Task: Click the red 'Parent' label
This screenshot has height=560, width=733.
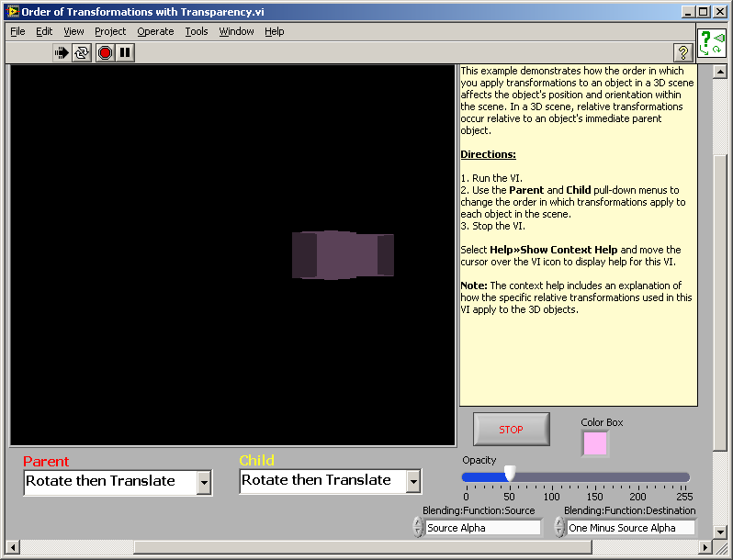Action: click(x=46, y=462)
